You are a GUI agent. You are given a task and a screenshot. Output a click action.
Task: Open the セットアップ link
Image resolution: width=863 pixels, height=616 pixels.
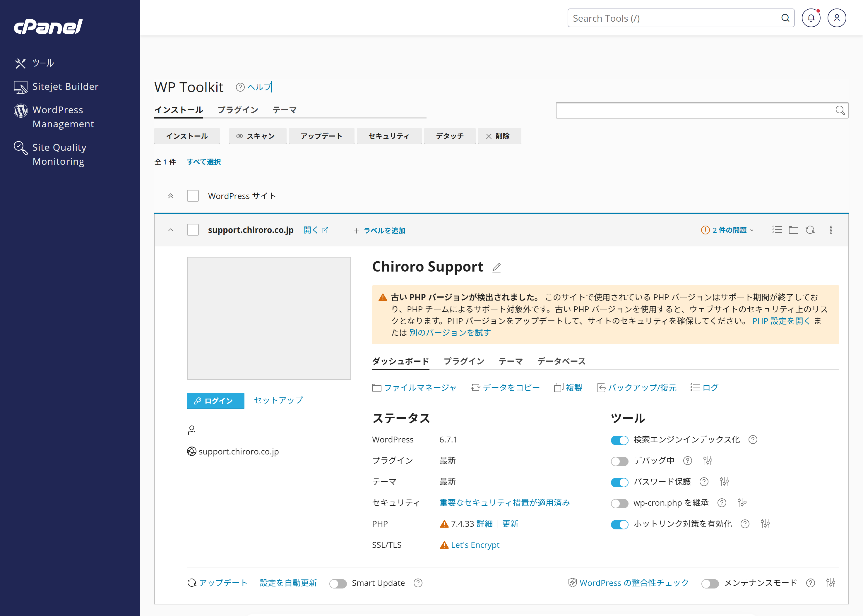278,400
